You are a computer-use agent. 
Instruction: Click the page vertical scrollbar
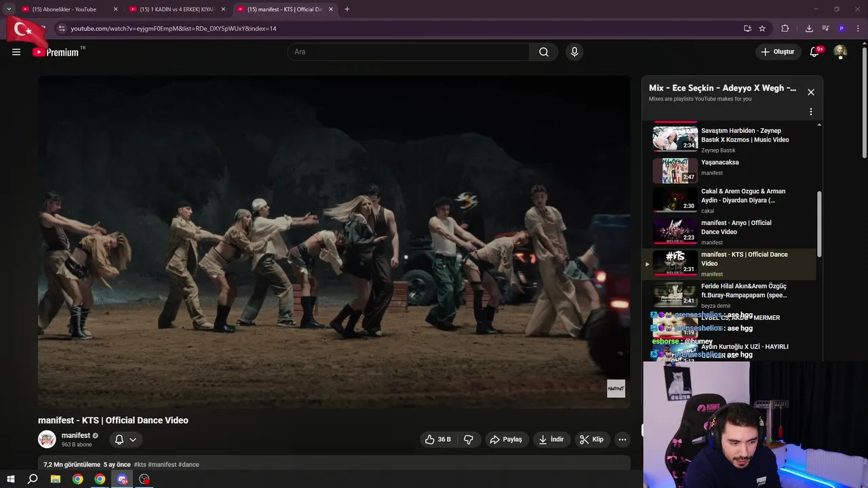[x=863, y=102]
